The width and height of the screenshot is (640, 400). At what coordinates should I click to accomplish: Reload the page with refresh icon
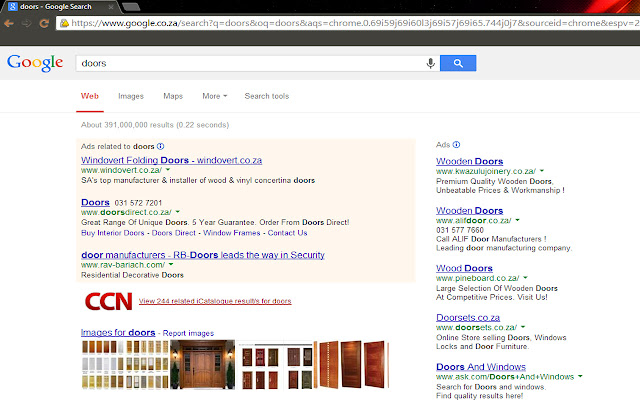[44, 24]
